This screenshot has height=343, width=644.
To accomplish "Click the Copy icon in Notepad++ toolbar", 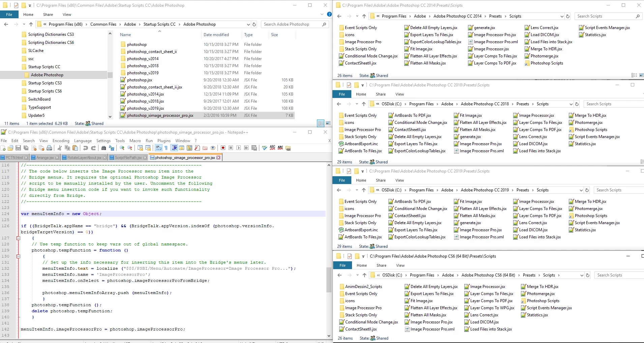I will (x=67, y=148).
